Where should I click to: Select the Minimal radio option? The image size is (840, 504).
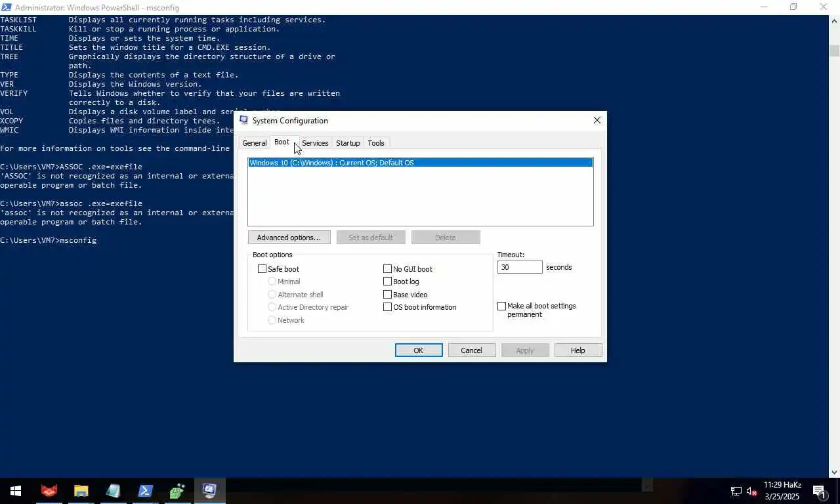(x=272, y=282)
